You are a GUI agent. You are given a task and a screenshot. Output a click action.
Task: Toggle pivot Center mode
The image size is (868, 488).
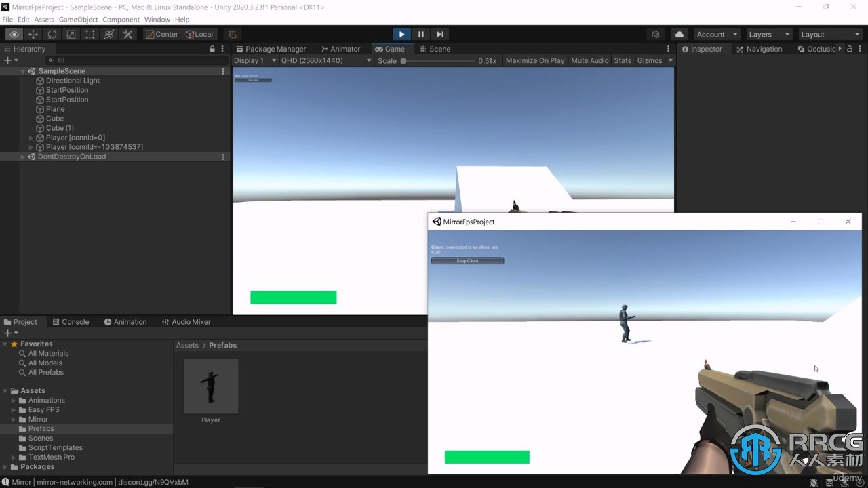pos(162,34)
